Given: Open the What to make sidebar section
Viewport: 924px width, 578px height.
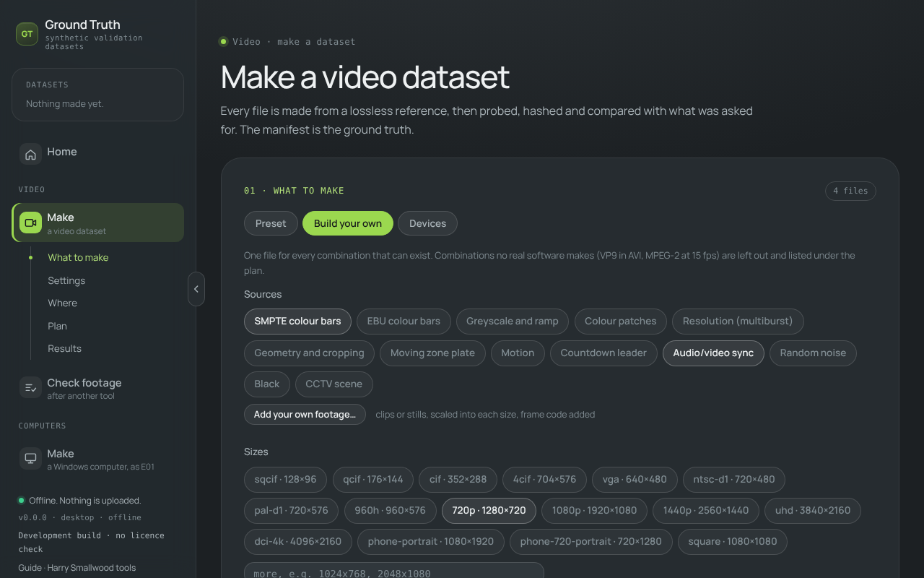Looking at the screenshot, I should [x=78, y=257].
